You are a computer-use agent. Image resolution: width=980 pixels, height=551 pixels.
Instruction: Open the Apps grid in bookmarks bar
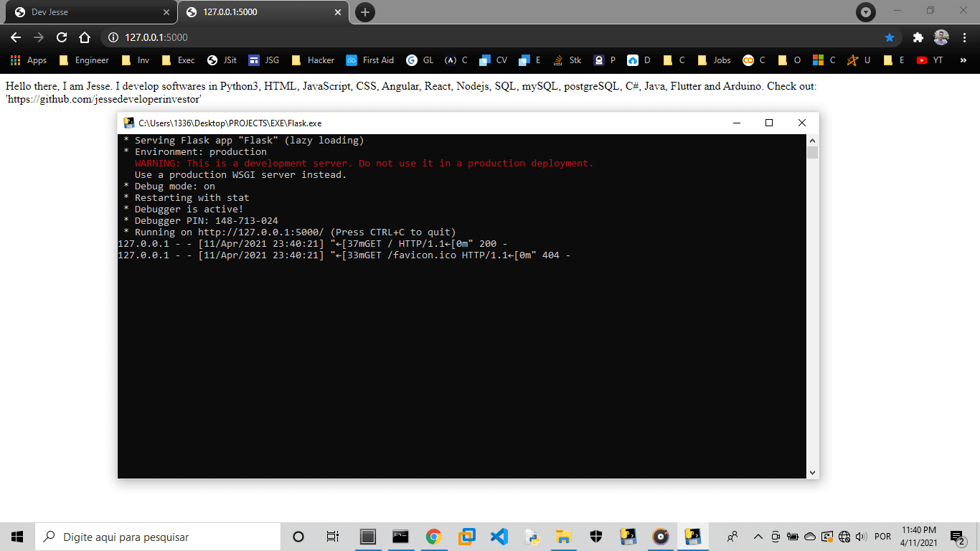point(29,60)
